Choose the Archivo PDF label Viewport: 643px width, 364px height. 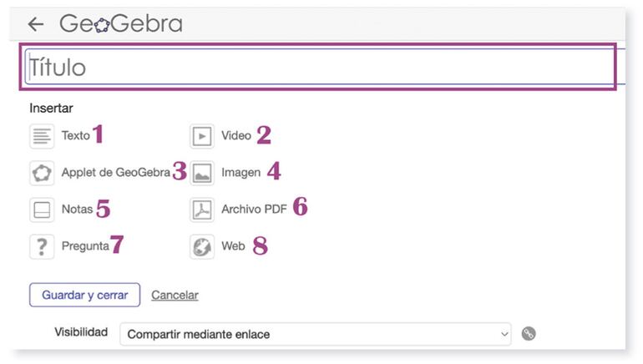pos(254,210)
